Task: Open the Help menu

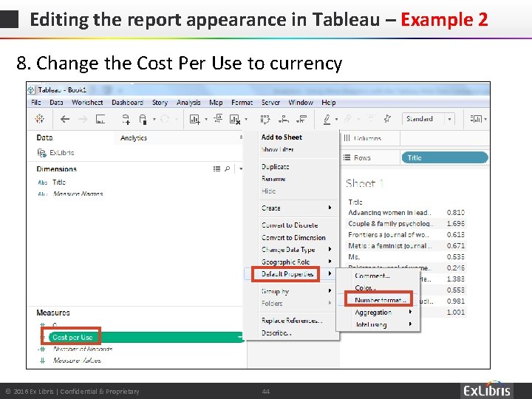Action: (328, 103)
